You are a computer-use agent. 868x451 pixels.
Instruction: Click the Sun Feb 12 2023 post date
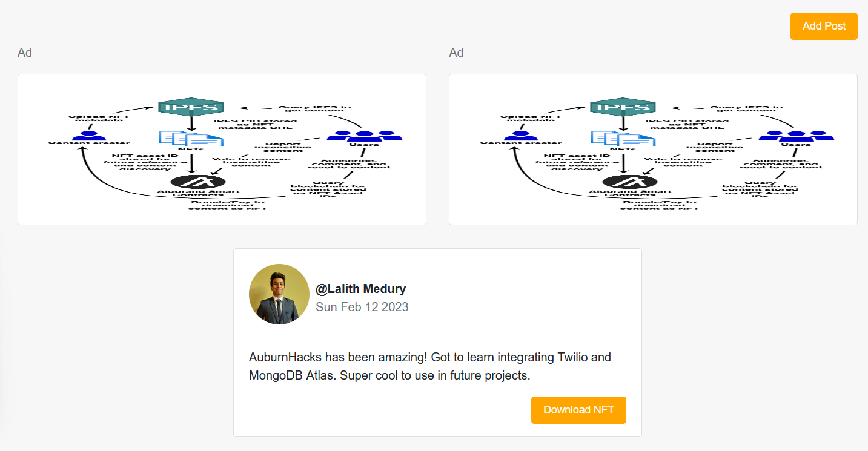[x=362, y=307]
